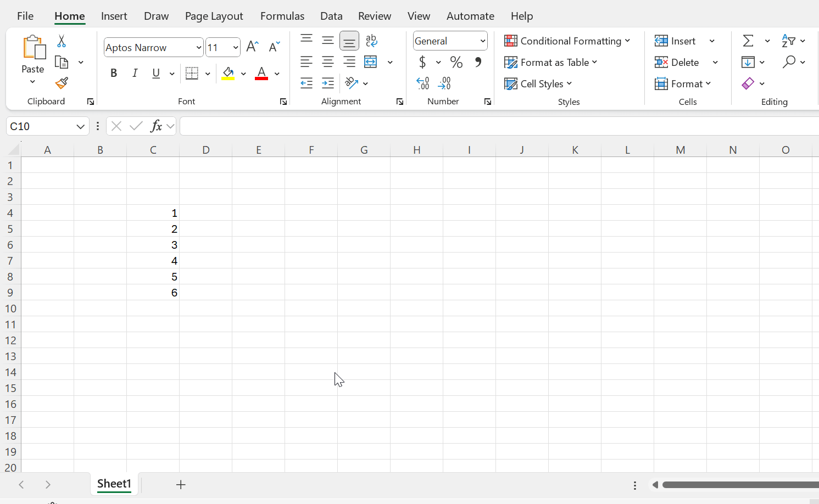The image size is (819, 504).
Task: Click the Clear eraser icon
Action: pyautogui.click(x=748, y=83)
